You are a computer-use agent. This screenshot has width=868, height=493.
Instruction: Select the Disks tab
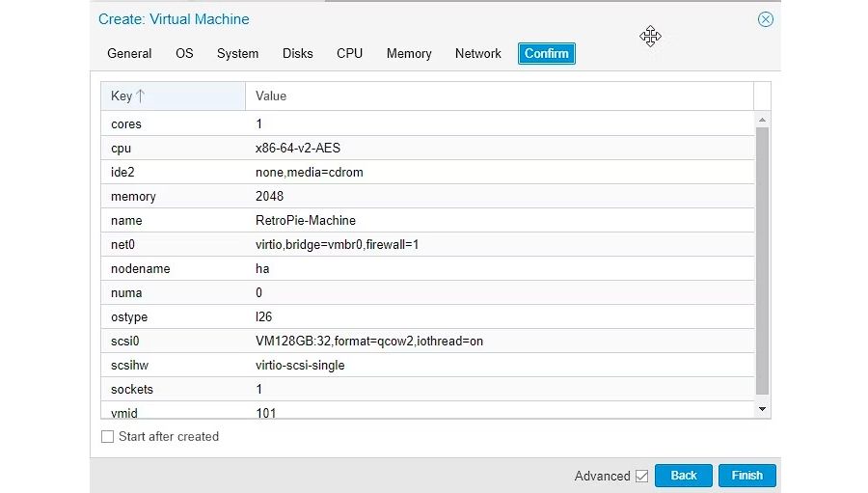pyautogui.click(x=297, y=54)
